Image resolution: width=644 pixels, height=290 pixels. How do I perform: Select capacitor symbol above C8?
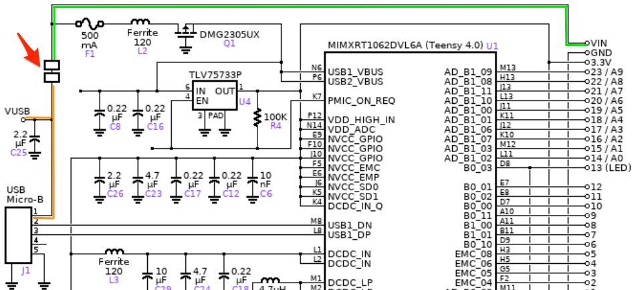[x=99, y=114]
